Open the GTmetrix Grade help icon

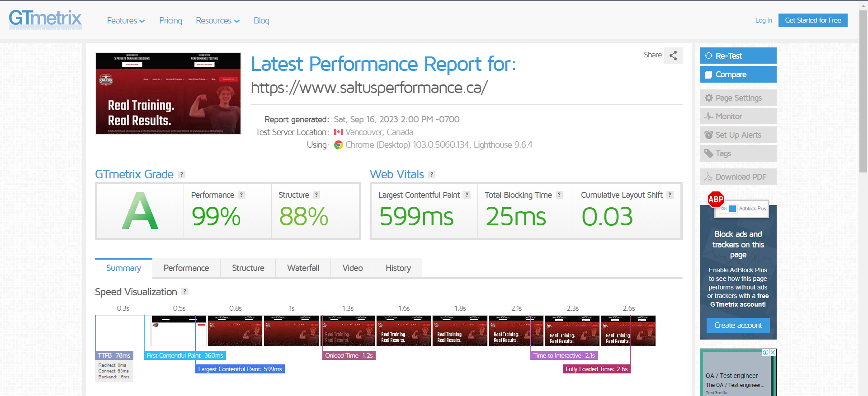click(x=182, y=174)
